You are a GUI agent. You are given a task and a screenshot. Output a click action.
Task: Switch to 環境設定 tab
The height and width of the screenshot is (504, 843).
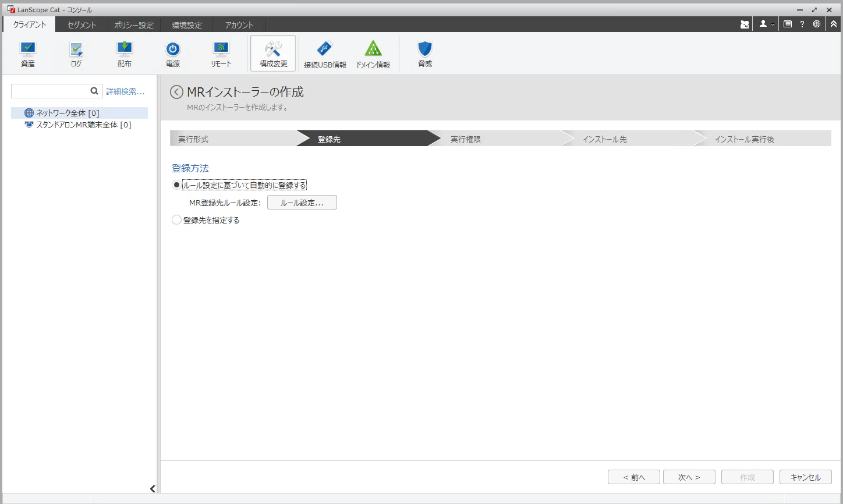pos(187,25)
